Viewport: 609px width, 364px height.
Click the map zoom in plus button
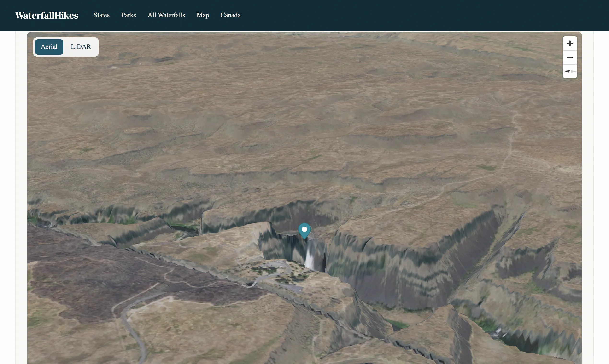click(x=570, y=43)
